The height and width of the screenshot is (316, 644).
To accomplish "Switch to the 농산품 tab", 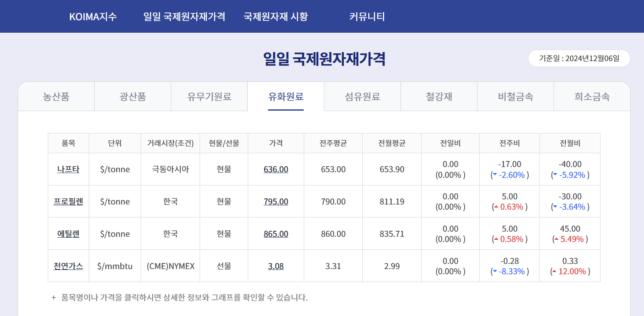I will point(56,96).
